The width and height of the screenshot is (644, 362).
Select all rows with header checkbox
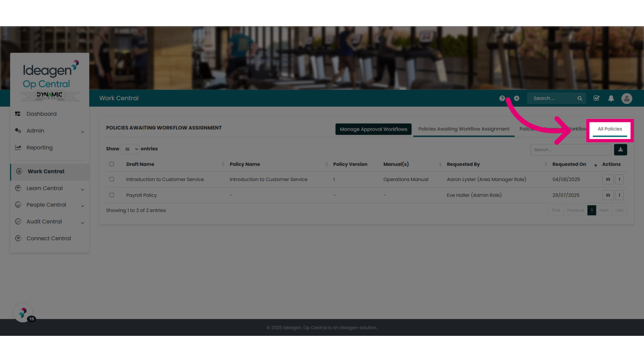[112, 164]
